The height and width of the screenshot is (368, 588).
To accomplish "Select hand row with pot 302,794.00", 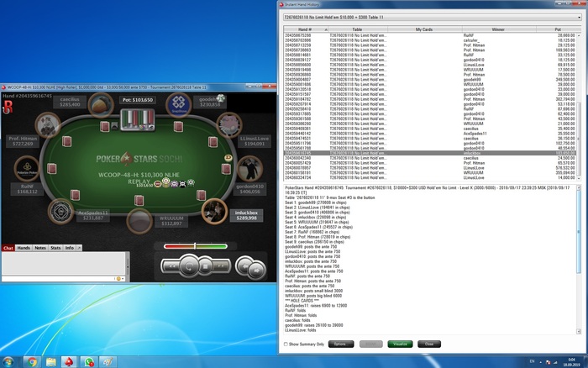I will [x=430, y=99].
